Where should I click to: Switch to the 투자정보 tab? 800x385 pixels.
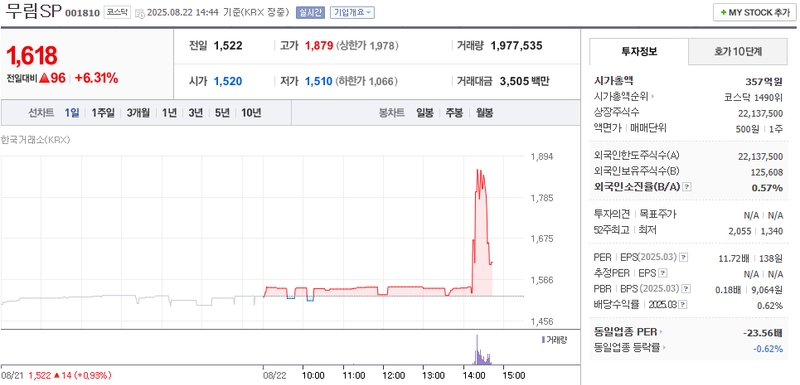tap(639, 51)
